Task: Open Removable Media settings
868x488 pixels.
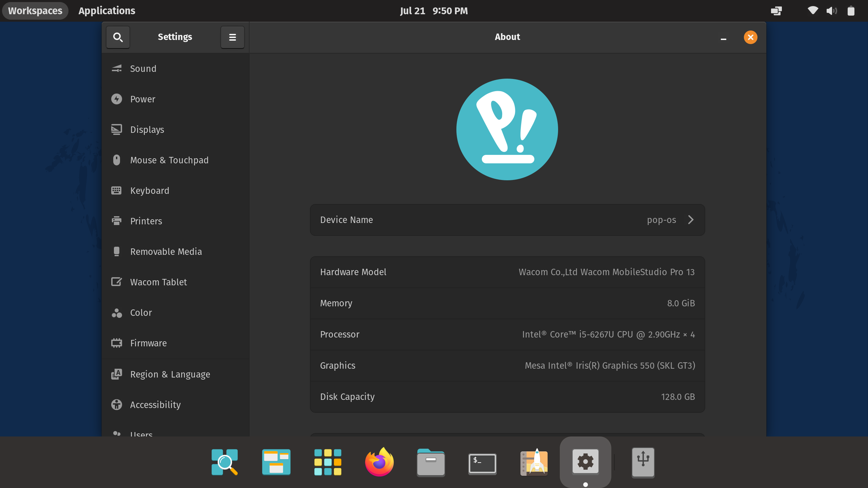Action: point(165,252)
